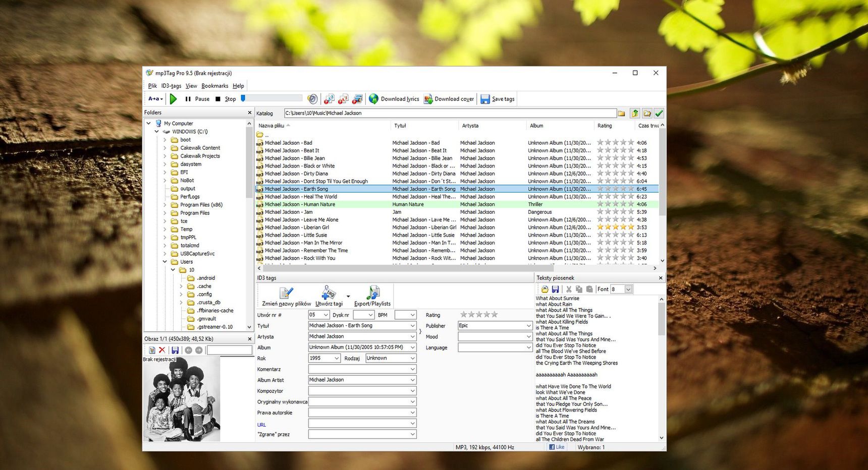This screenshot has width=868, height=470.
Task: Expand the Cakewalk Content folder
Action: 165,148
